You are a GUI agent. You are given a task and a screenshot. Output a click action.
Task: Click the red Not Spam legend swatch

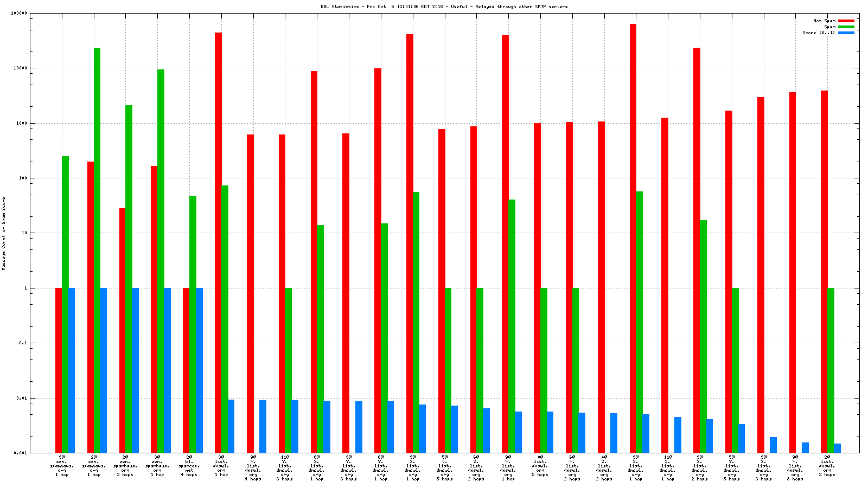846,21
